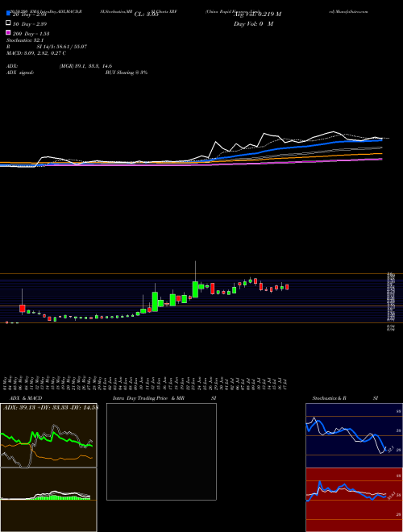Select the '50 Day = 2.89' legend text

click(x=30, y=23)
